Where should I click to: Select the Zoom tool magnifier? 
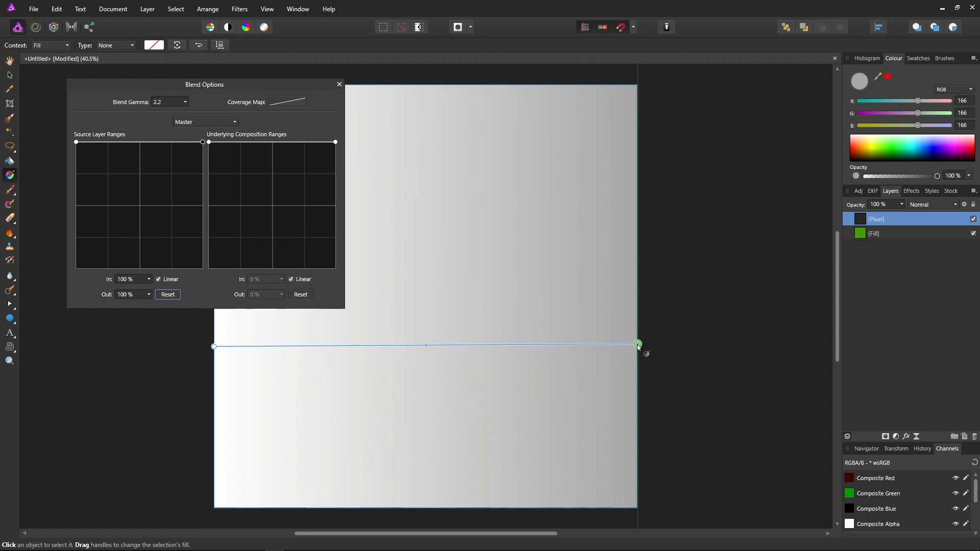pos(10,361)
